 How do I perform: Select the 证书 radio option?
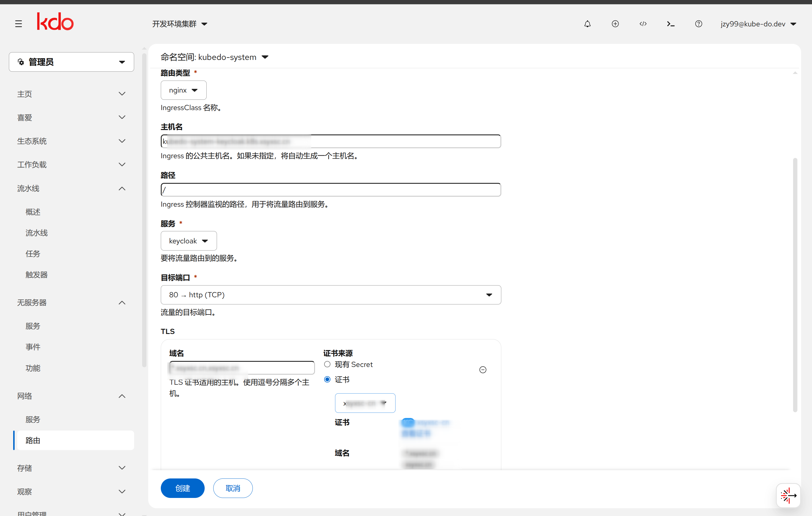[x=327, y=380]
